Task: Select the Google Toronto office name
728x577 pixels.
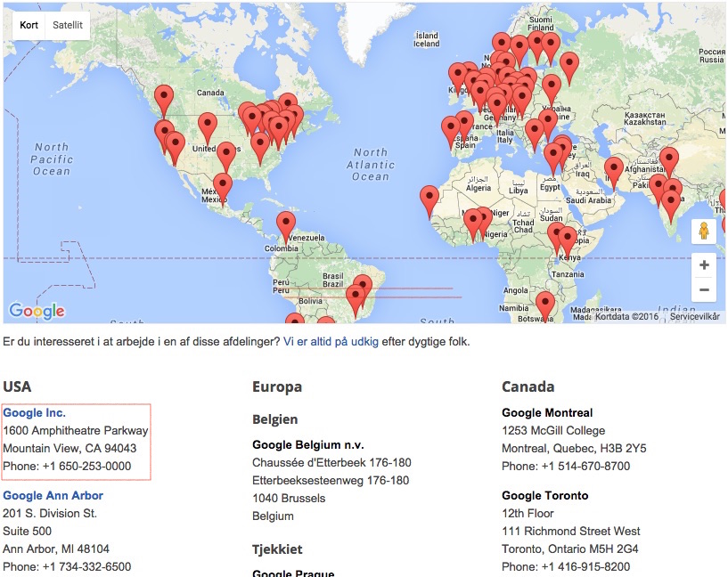Action: (545, 495)
